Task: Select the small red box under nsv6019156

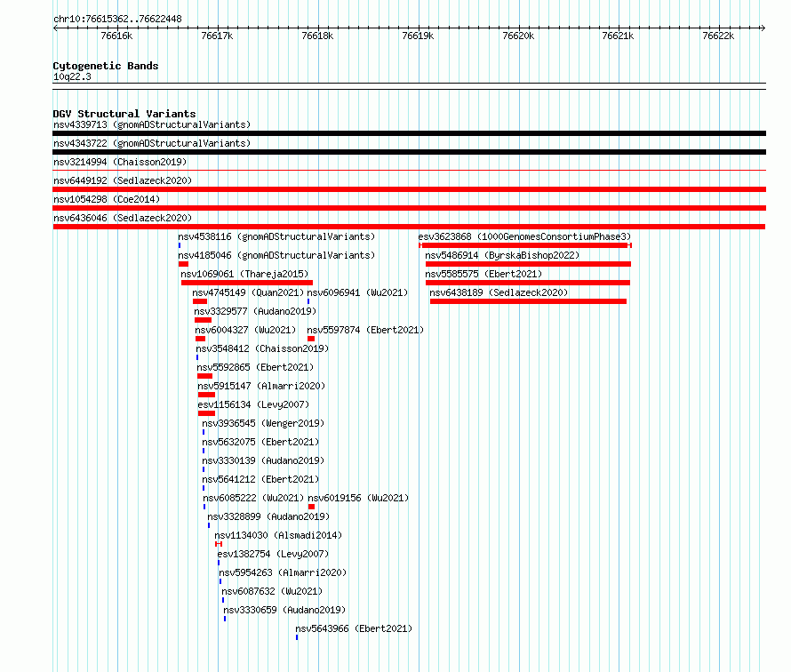Action: (x=311, y=507)
